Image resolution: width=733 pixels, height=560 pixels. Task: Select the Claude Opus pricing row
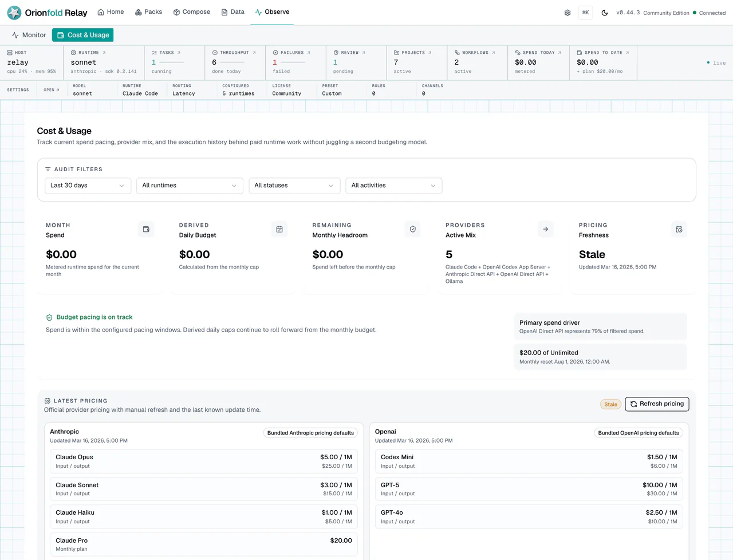(204, 462)
